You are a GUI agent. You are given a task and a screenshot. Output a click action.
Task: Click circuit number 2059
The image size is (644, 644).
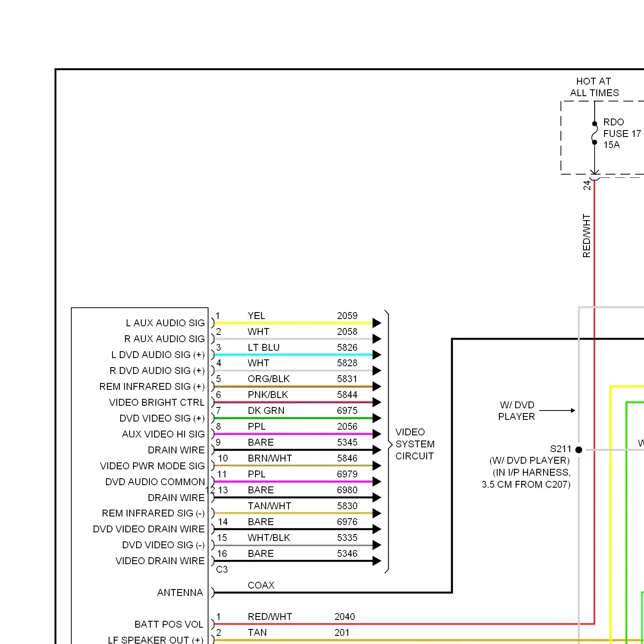[x=347, y=316]
